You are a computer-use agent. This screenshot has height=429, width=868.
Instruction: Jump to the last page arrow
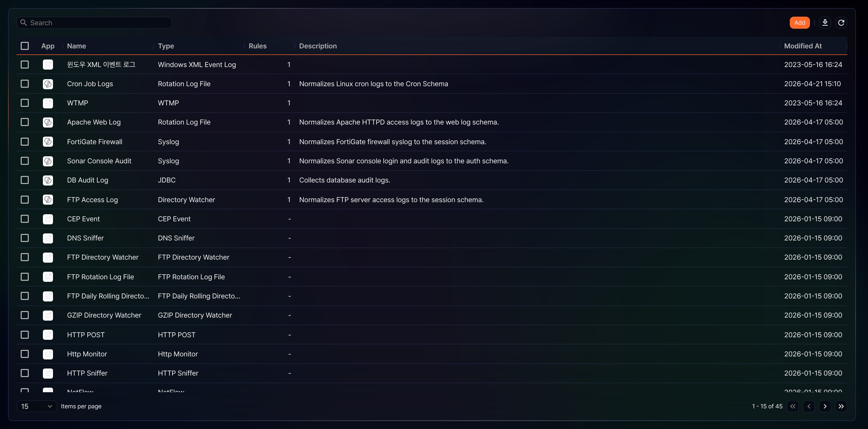click(841, 406)
